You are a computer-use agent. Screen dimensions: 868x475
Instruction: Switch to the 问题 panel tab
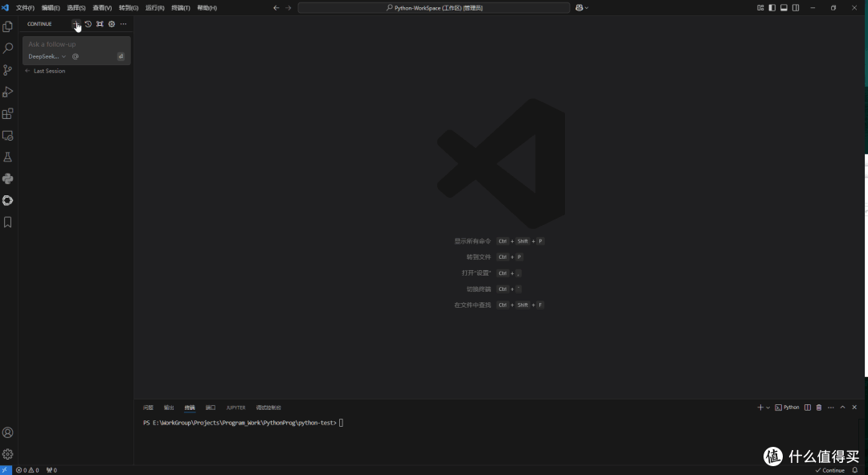tap(148, 407)
